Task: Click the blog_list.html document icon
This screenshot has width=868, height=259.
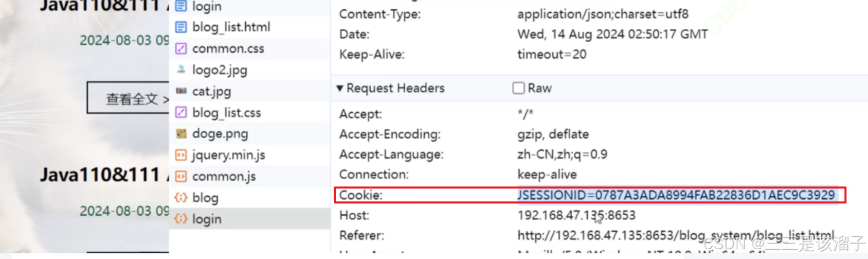Action: pos(181,27)
